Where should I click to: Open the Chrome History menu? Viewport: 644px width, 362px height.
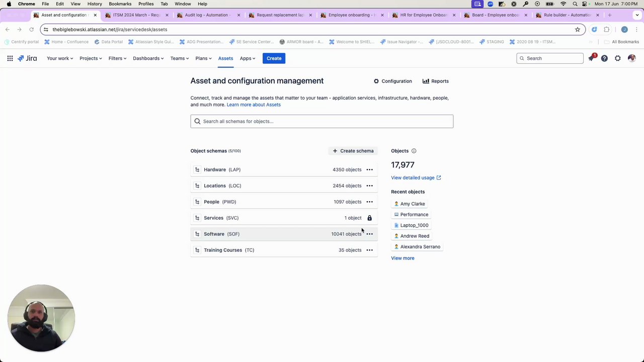point(95,4)
